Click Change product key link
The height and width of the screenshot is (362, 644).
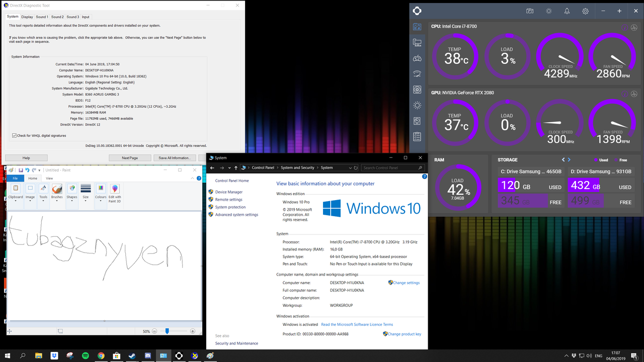[x=405, y=334]
